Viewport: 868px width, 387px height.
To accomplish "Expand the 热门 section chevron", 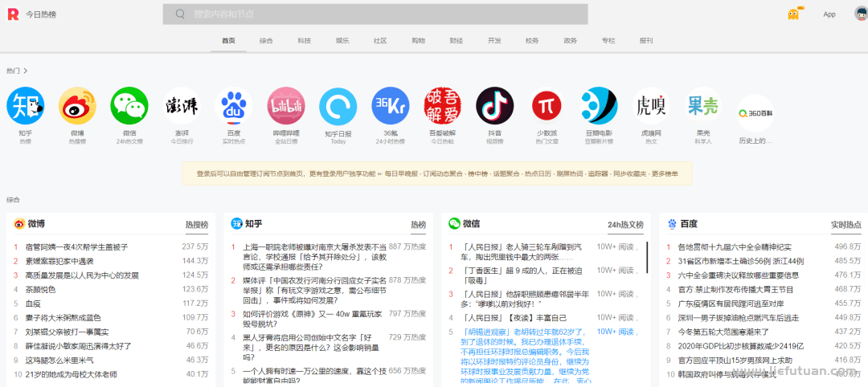I will click(x=26, y=71).
